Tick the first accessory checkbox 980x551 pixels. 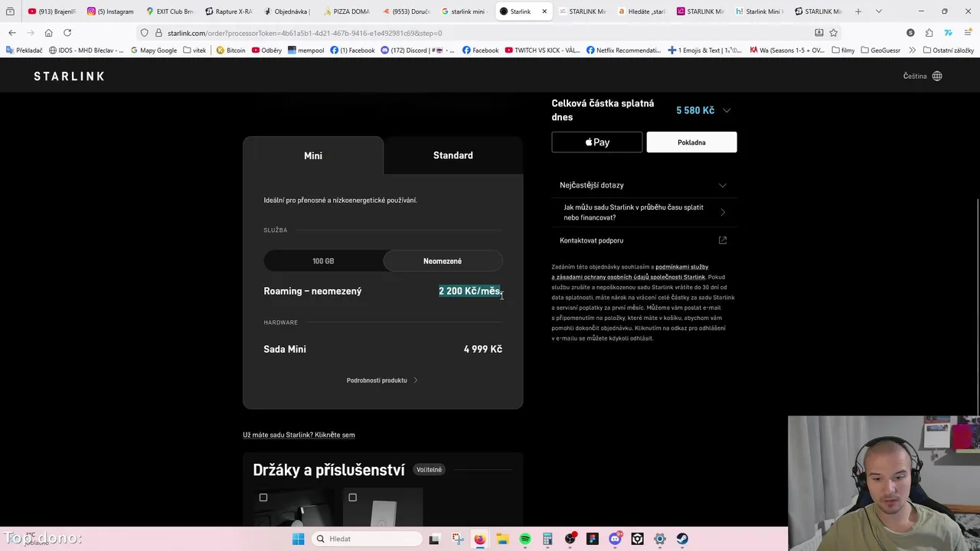(263, 497)
